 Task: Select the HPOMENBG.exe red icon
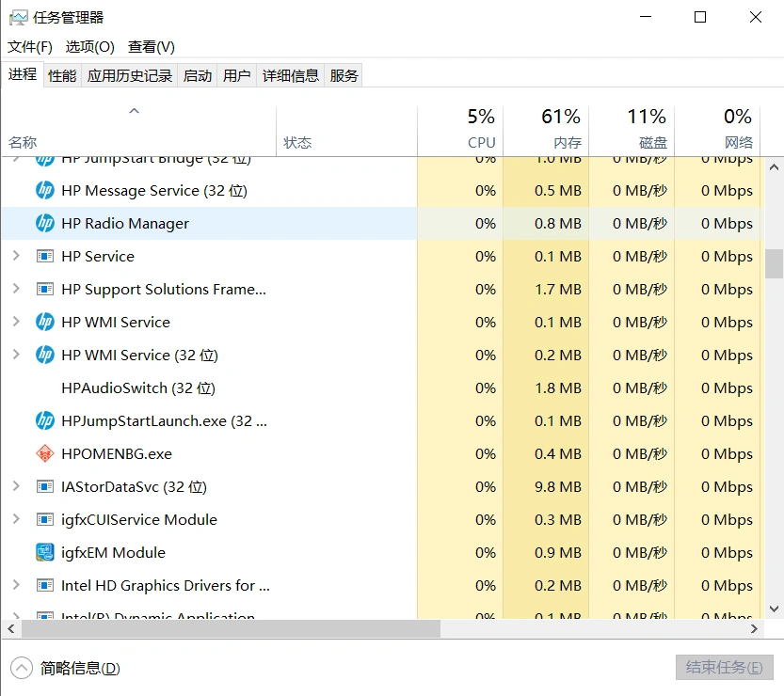44,454
